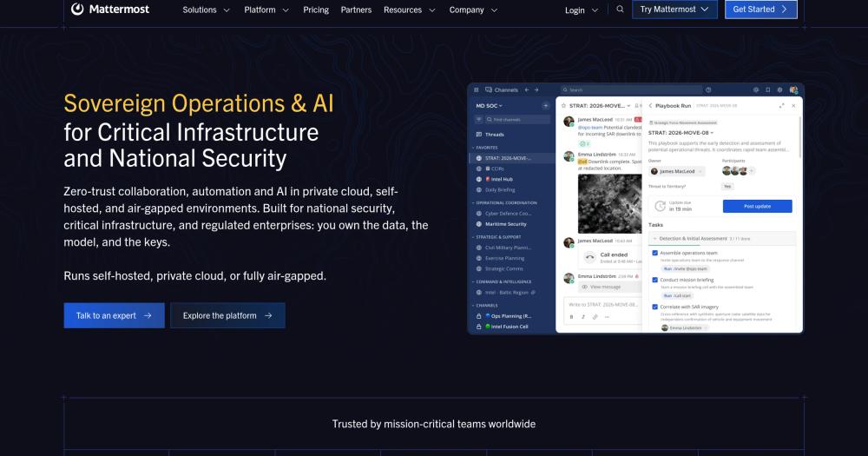Open the Try Mattermost dropdown
The image size is (868, 456).
pos(674,9)
